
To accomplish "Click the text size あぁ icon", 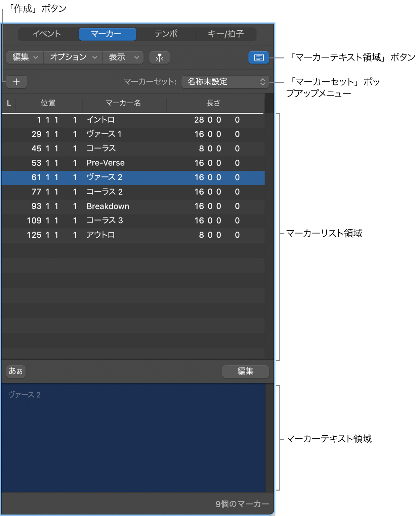I will pyautogui.click(x=15, y=371).
